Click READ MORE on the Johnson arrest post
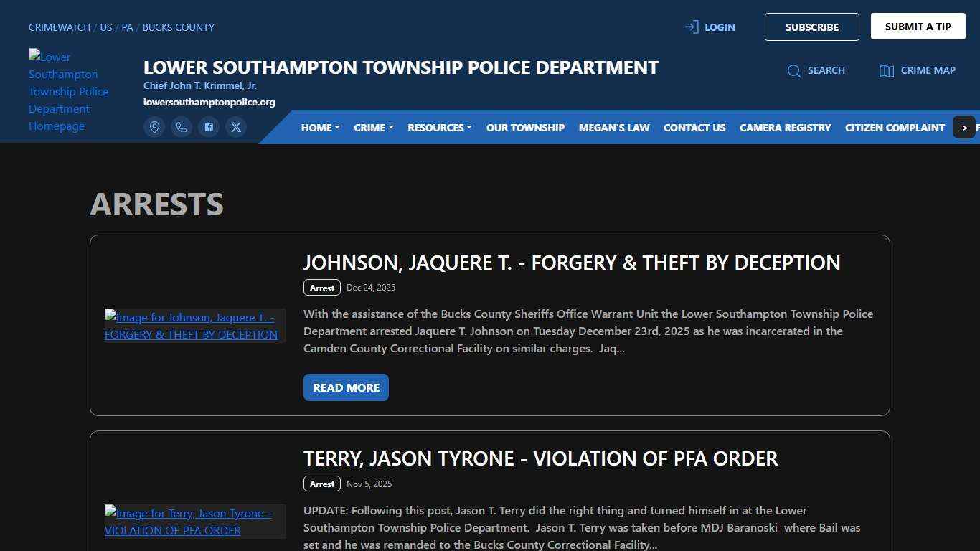This screenshot has height=551, width=980. click(346, 387)
